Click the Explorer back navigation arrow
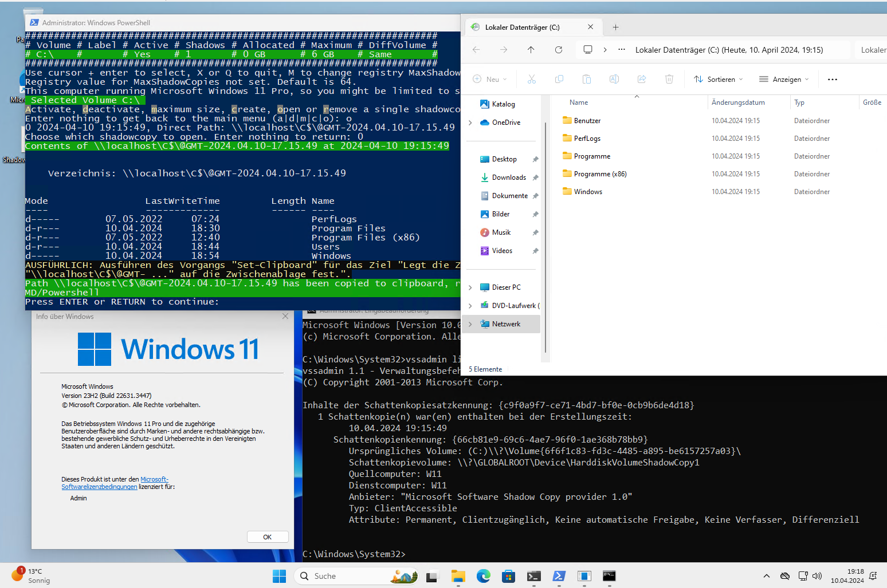The height and width of the screenshot is (588, 887). click(x=476, y=50)
